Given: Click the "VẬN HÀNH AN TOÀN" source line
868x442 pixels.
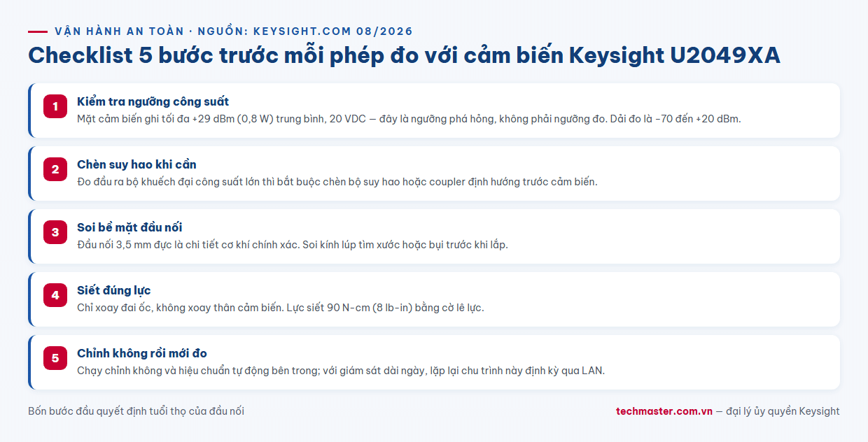Looking at the screenshot, I should tap(234, 31).
